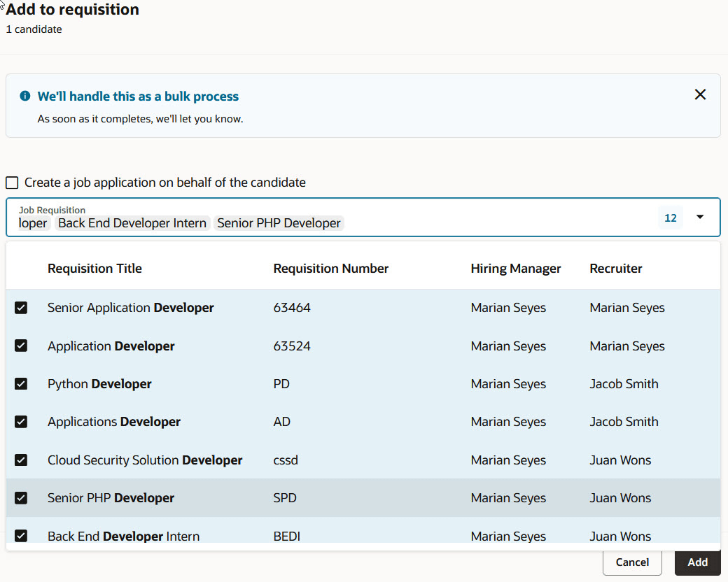Click the "Back End Developer Intern" chip
728x582 pixels.
click(x=132, y=222)
